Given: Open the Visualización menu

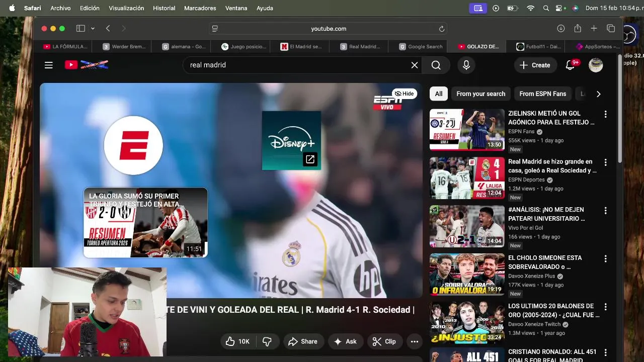Looking at the screenshot, I should pos(126,8).
